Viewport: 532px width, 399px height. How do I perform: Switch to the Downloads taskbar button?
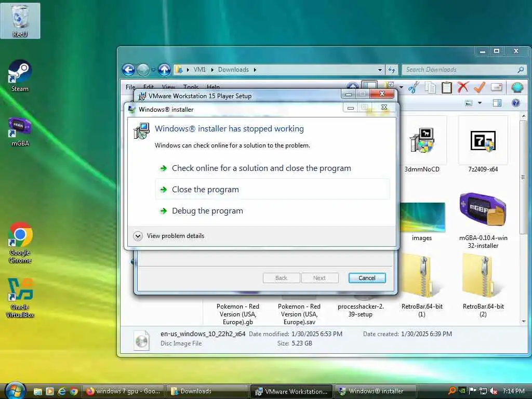click(207, 391)
